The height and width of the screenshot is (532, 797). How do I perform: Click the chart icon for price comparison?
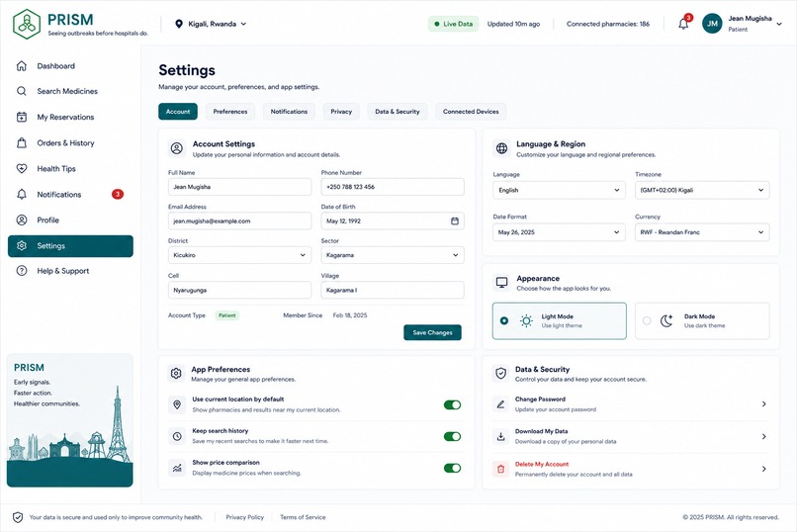click(x=177, y=468)
